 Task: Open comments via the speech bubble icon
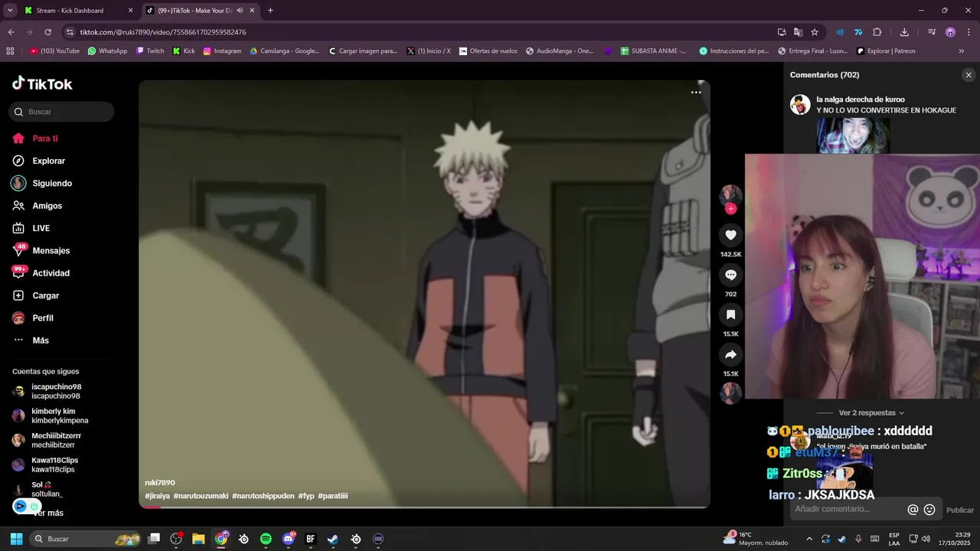click(x=730, y=275)
